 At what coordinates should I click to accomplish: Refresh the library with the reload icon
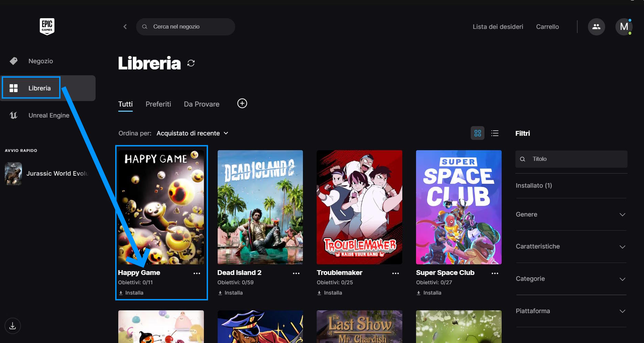pyautogui.click(x=191, y=63)
